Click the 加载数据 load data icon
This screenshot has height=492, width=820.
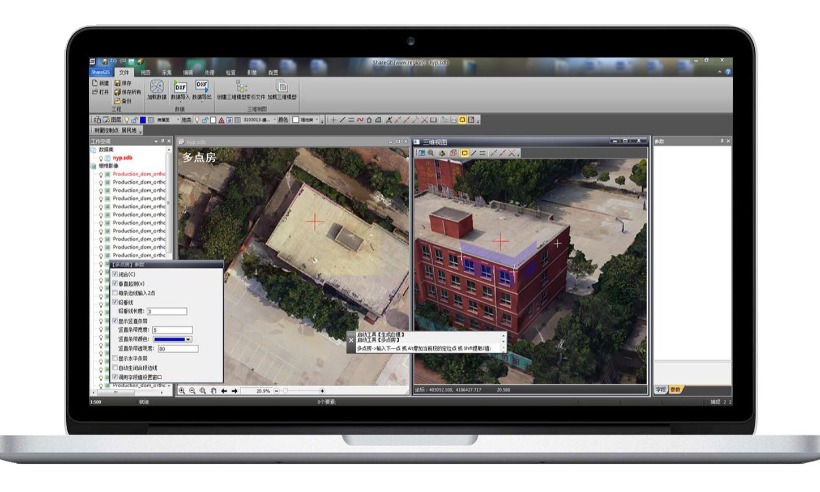tap(156, 86)
